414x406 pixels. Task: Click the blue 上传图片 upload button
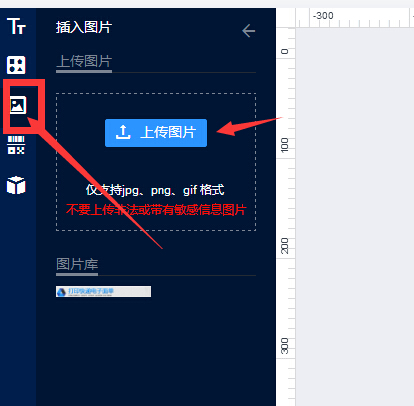coord(156,133)
